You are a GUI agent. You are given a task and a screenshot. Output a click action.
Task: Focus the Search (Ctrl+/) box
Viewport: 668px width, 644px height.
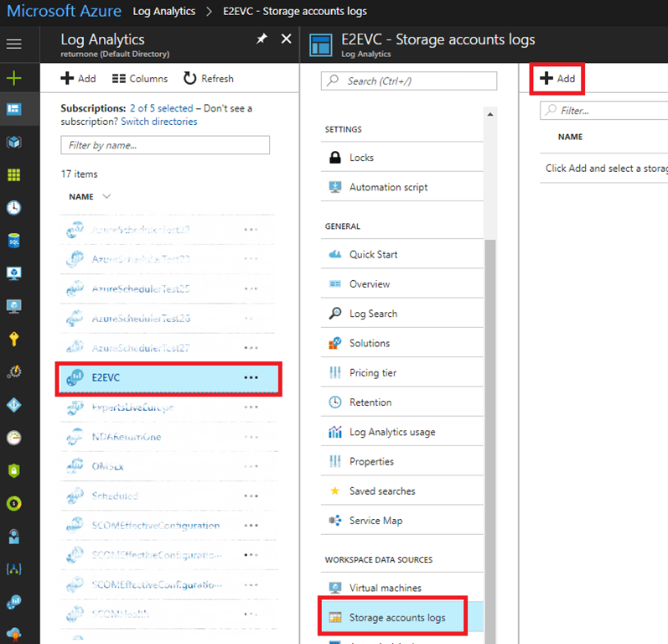click(x=408, y=80)
